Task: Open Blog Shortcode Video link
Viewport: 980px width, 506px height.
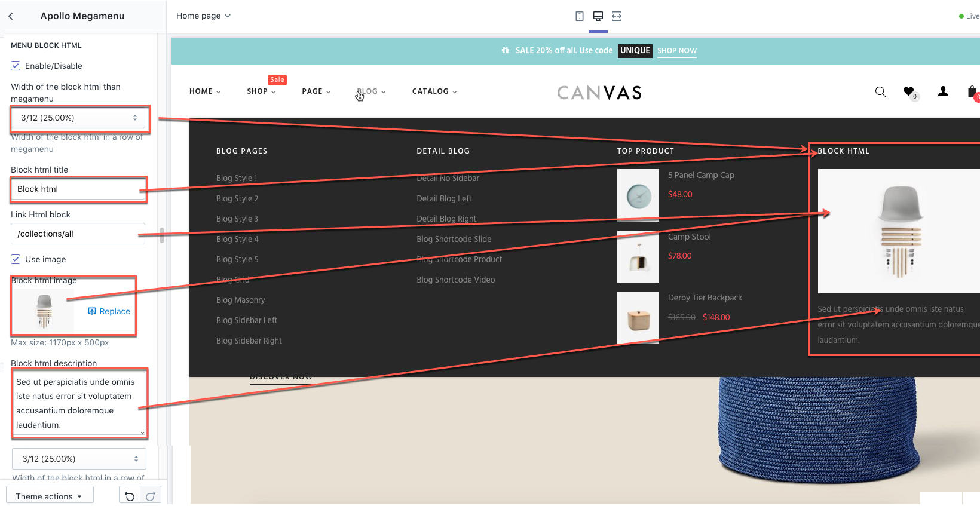Action: 456,280
